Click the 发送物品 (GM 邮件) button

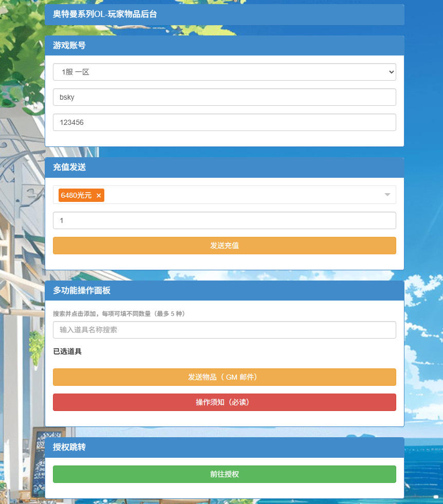tap(225, 377)
